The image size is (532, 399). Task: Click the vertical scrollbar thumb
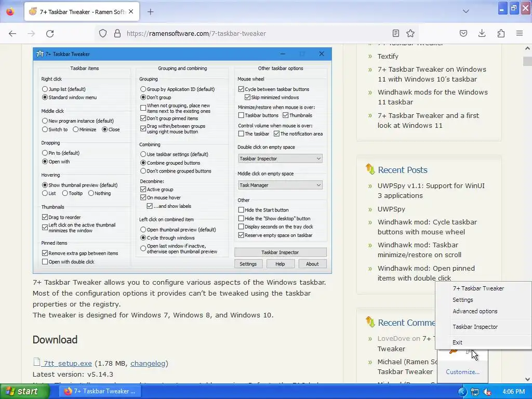(527, 61)
